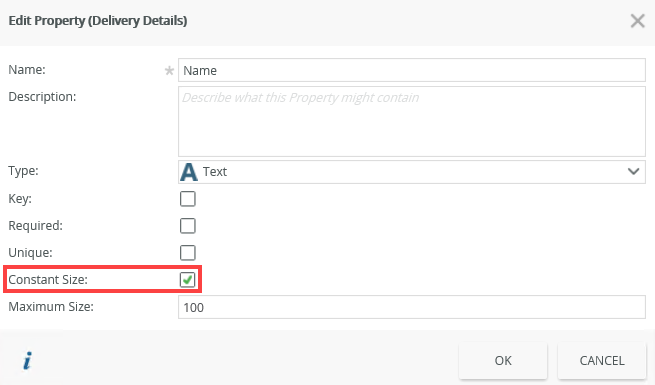Image resolution: width=655 pixels, height=385 pixels.
Task: Click the dialog title 'Edit Property (Delivery Details)'
Action: pyautogui.click(x=98, y=20)
